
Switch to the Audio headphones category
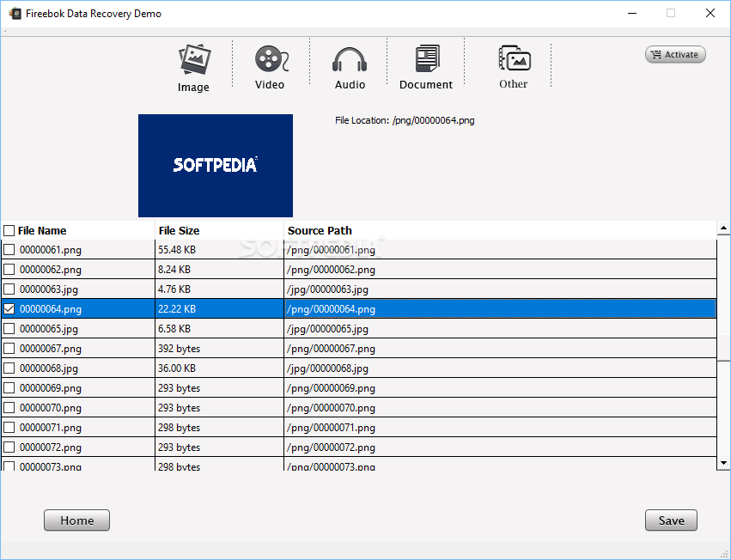point(350,66)
